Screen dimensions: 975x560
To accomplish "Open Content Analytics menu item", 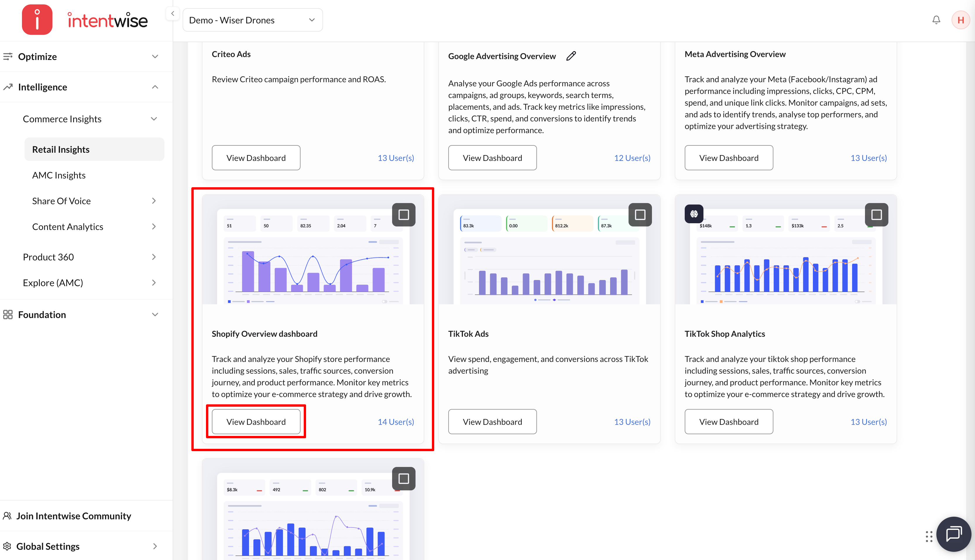I will pyautogui.click(x=68, y=226).
